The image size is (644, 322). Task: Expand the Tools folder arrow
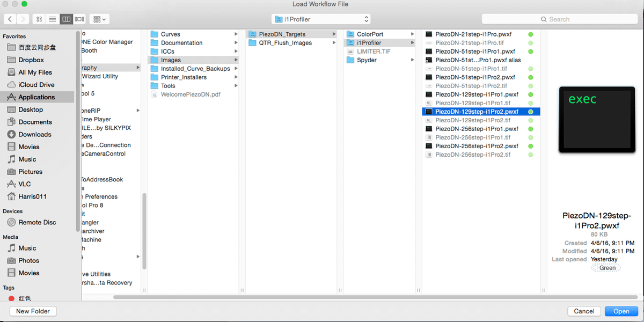pyautogui.click(x=236, y=86)
